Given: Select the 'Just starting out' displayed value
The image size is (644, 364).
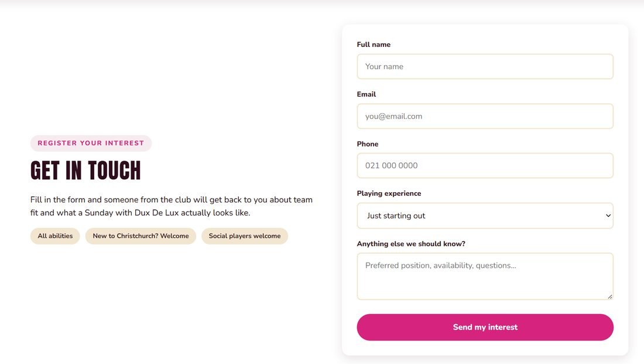Looking at the screenshot, I should tap(396, 216).
